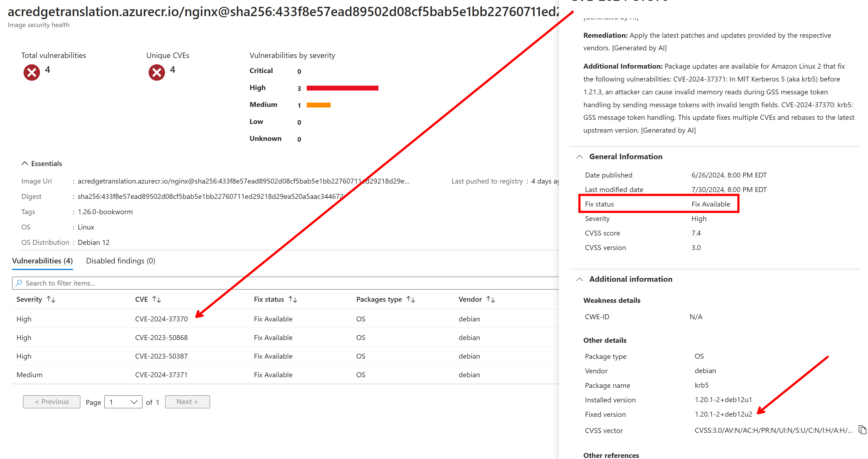Click the red error icon under Total vulnerabilities
This screenshot has height=459, width=868.
coord(31,71)
